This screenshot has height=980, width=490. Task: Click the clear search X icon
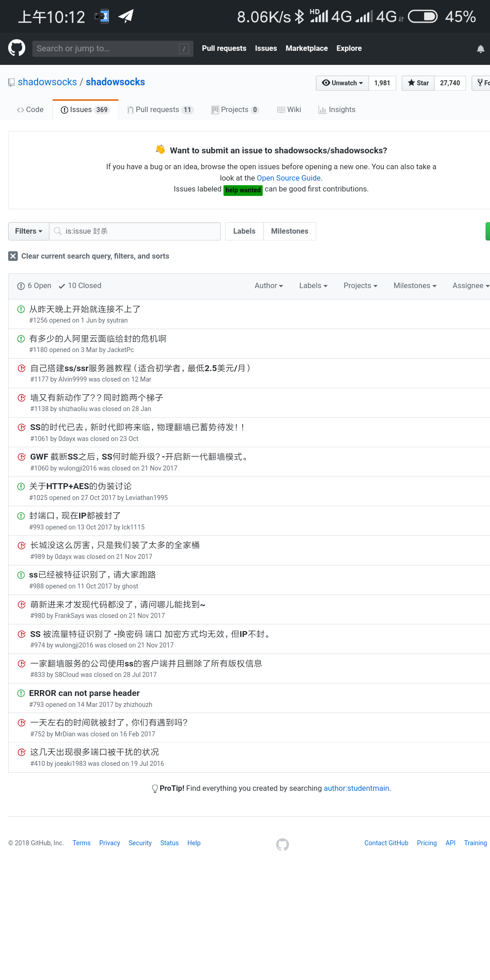tap(13, 256)
